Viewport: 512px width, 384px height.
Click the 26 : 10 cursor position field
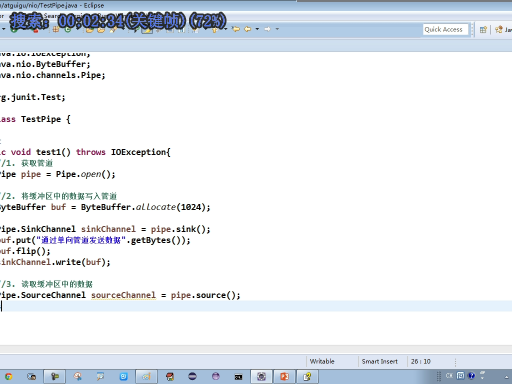click(421, 361)
